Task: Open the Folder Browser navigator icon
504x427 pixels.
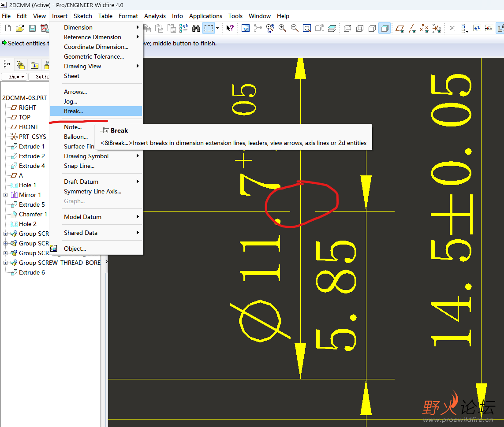Action: (21, 65)
